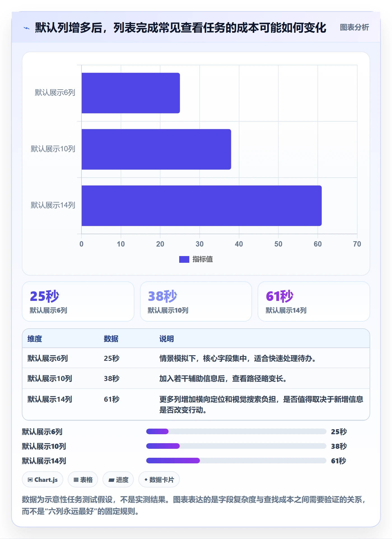Click table cell 默认展示6列
392x539 pixels.
pyautogui.click(x=48, y=358)
